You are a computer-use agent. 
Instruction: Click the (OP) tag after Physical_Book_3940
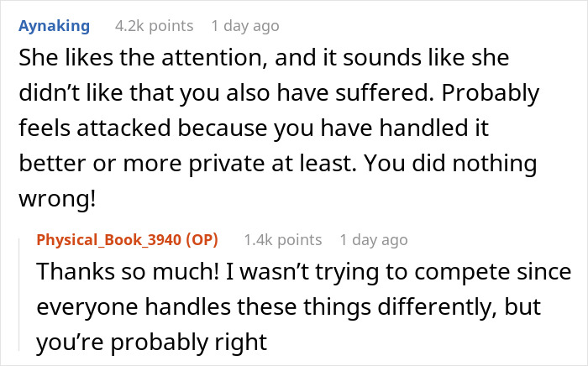pos(202,240)
